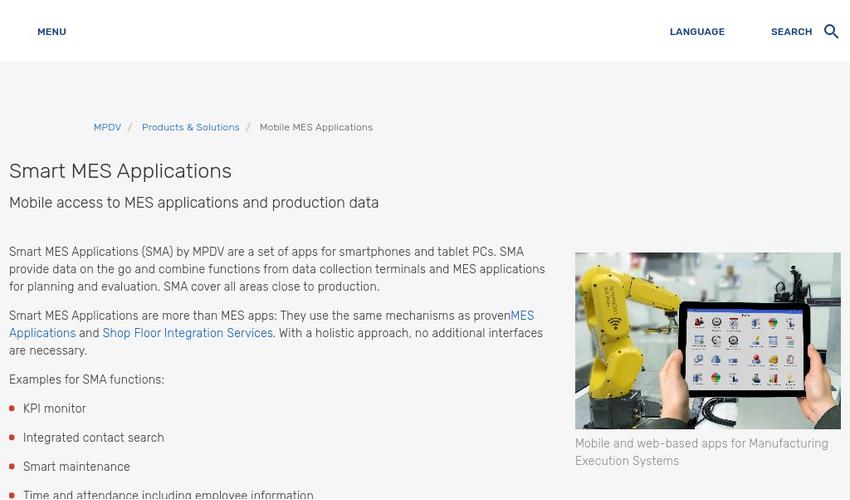Click the Mobile access subtitle text
This screenshot has width=850, height=500.
tap(194, 203)
